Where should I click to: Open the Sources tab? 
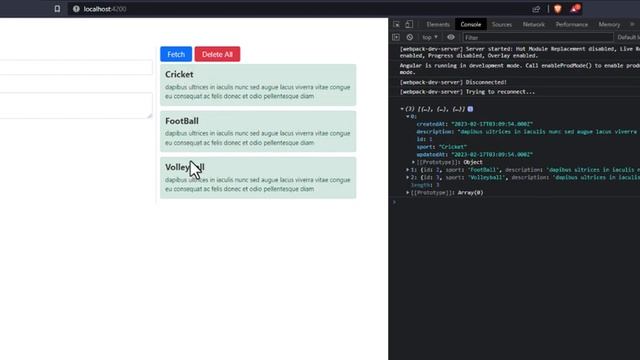click(502, 24)
